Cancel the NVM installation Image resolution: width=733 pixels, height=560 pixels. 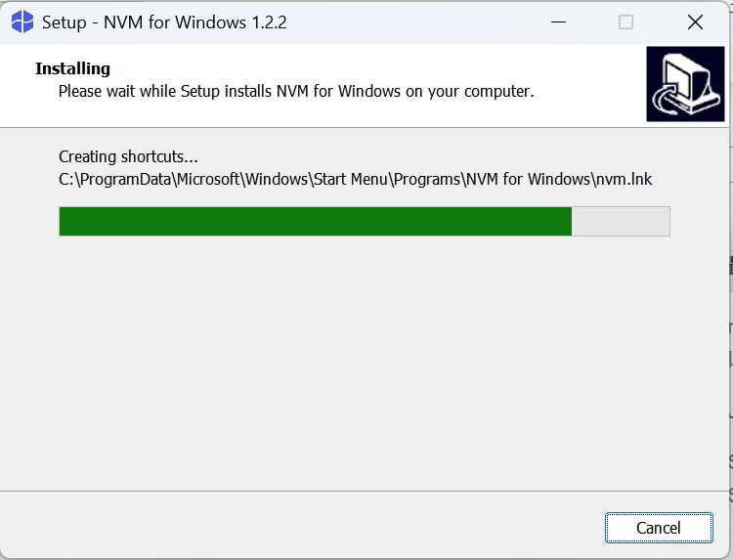(x=658, y=528)
